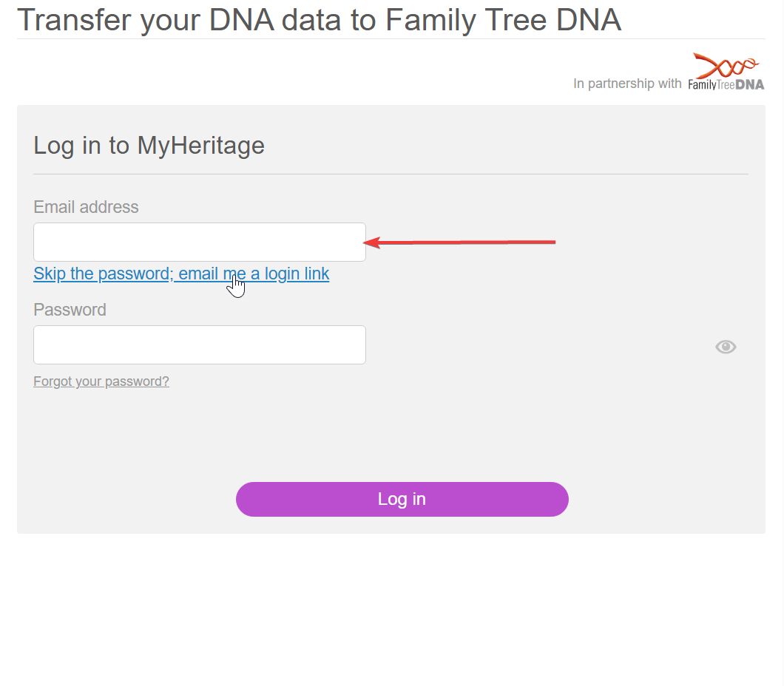Focus the Email address input field

[x=200, y=242]
